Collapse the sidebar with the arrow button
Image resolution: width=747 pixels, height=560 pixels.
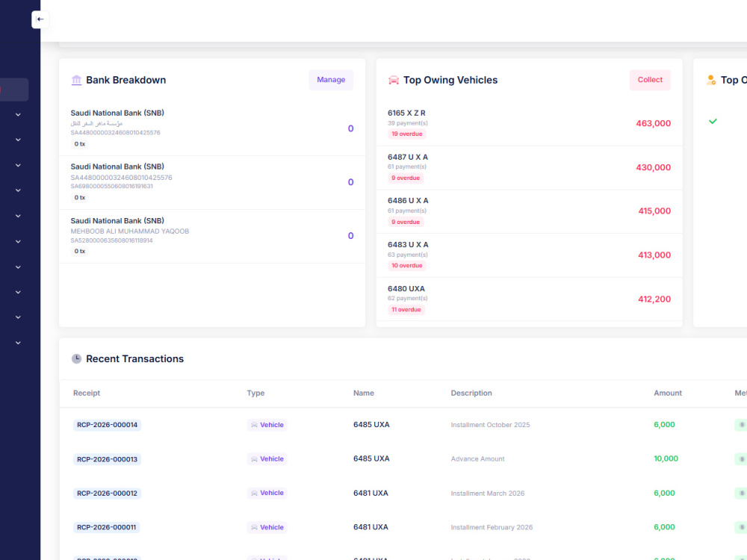[40, 19]
